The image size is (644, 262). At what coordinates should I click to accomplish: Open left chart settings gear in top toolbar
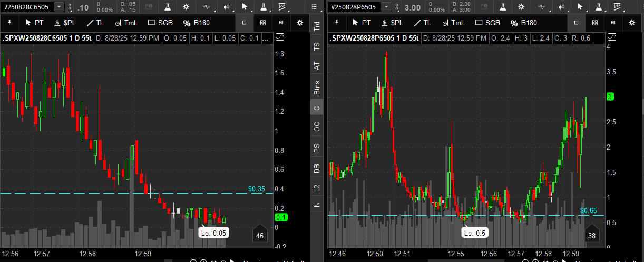[x=186, y=7]
